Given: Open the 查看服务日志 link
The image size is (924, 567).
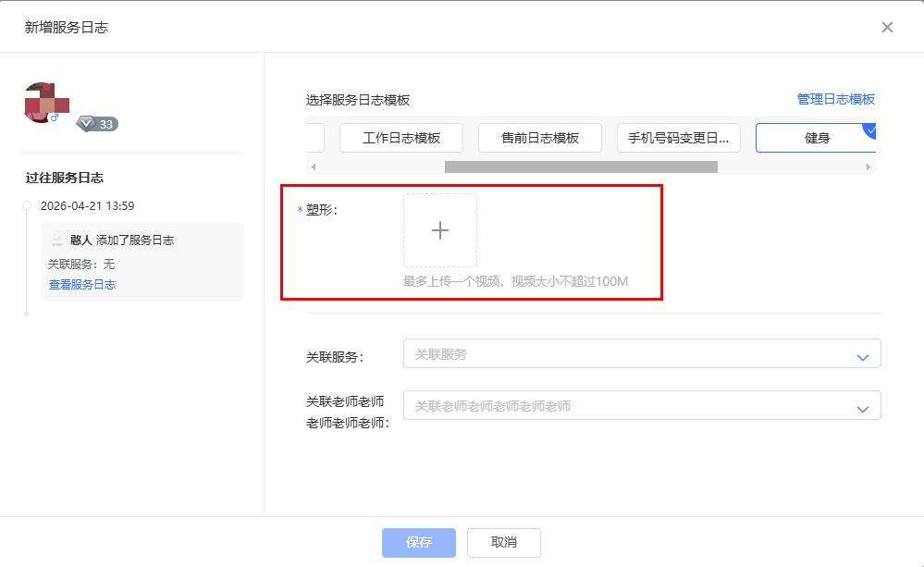Looking at the screenshot, I should 82,284.
